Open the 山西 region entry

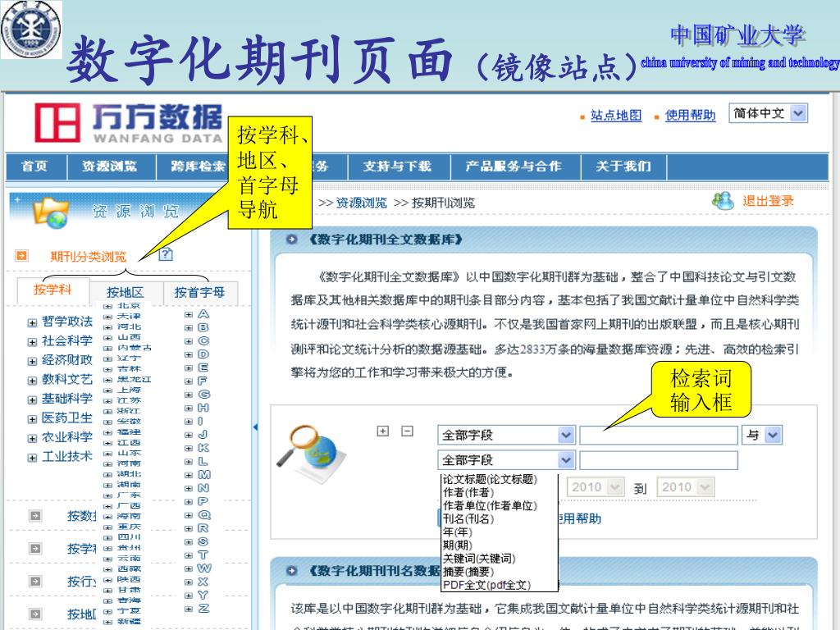(x=129, y=337)
